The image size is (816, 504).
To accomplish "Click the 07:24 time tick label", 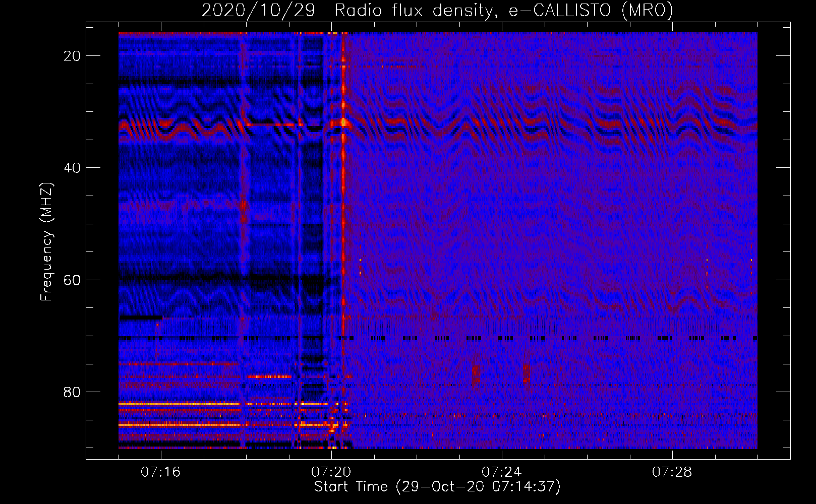I will [502, 472].
